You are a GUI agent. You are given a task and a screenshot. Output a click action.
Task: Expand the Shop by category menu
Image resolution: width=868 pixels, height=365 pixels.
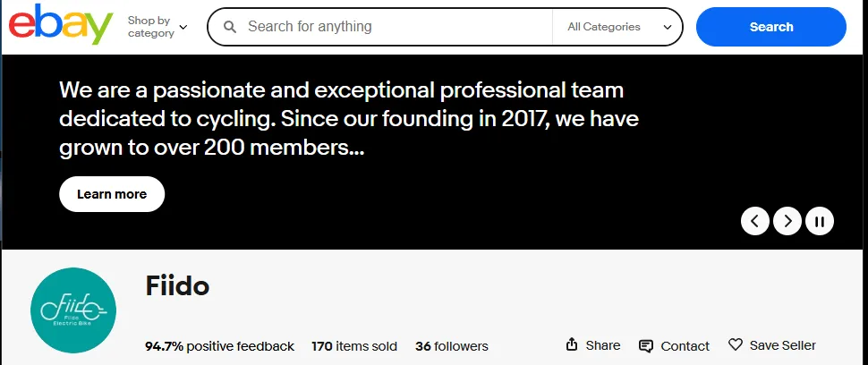click(157, 27)
